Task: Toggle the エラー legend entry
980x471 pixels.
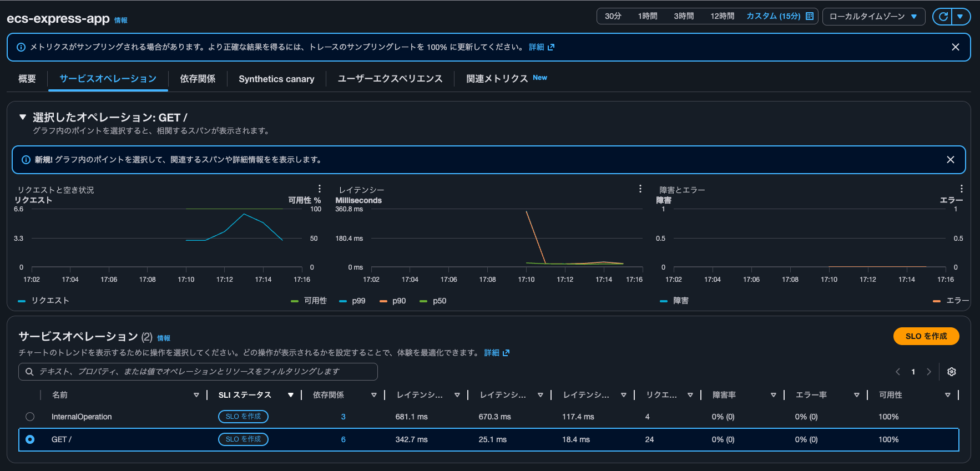Action: (951, 301)
